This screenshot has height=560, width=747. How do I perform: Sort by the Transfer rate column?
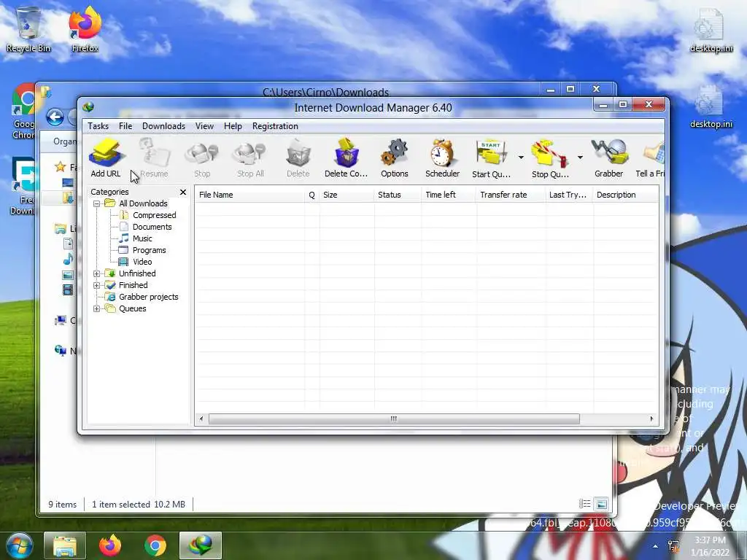point(511,195)
